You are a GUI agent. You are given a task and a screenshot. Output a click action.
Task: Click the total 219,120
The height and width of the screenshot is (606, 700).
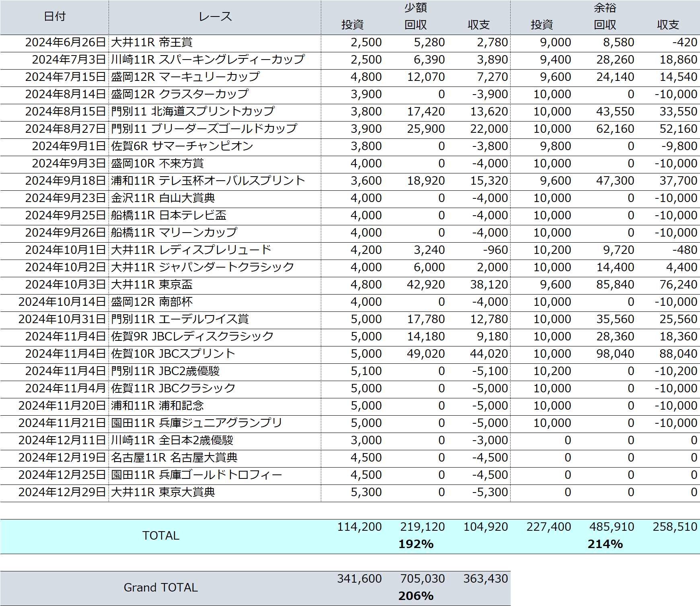pos(423,527)
